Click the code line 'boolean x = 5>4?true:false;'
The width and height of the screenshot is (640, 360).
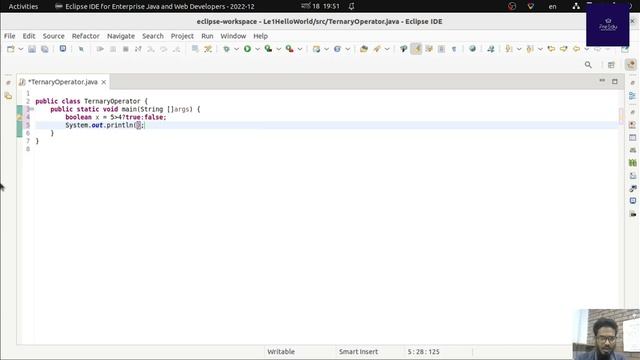click(116, 117)
